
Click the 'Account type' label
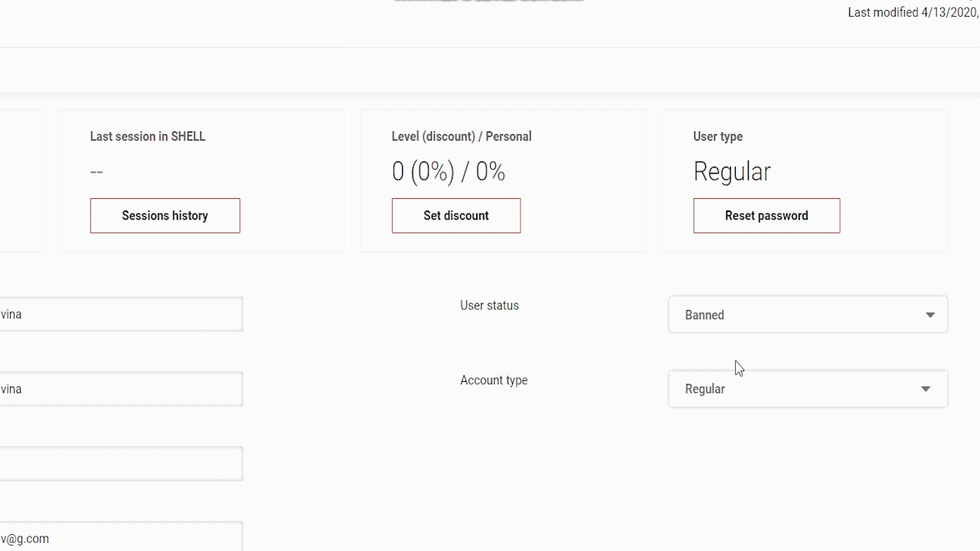[494, 380]
